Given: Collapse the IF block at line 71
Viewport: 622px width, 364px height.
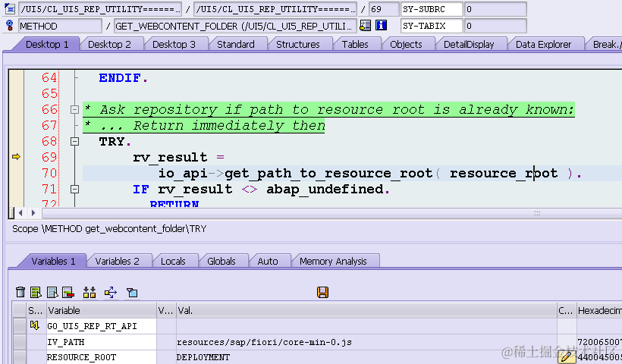Looking at the screenshot, I should click(74, 189).
